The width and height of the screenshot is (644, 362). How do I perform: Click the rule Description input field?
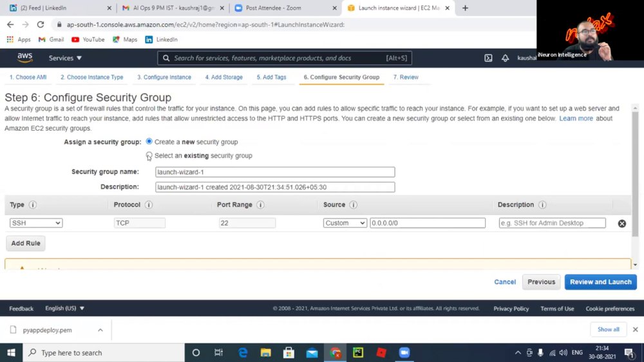point(552,223)
